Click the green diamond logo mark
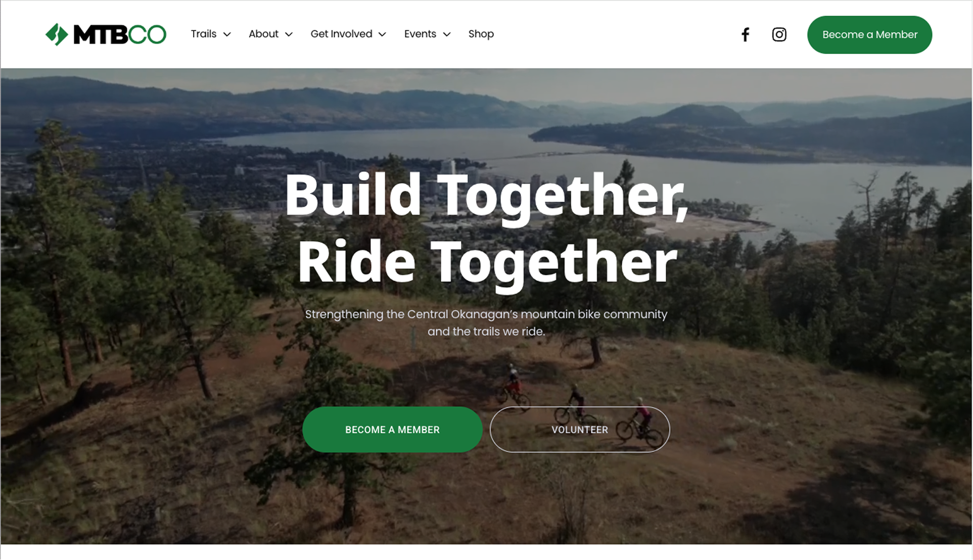This screenshot has height=560, width=973. click(57, 34)
